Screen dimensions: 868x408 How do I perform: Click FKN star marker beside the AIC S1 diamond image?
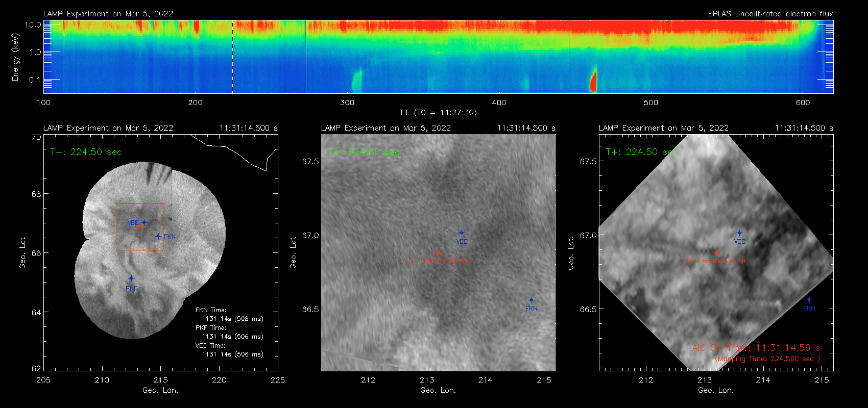[x=809, y=300]
